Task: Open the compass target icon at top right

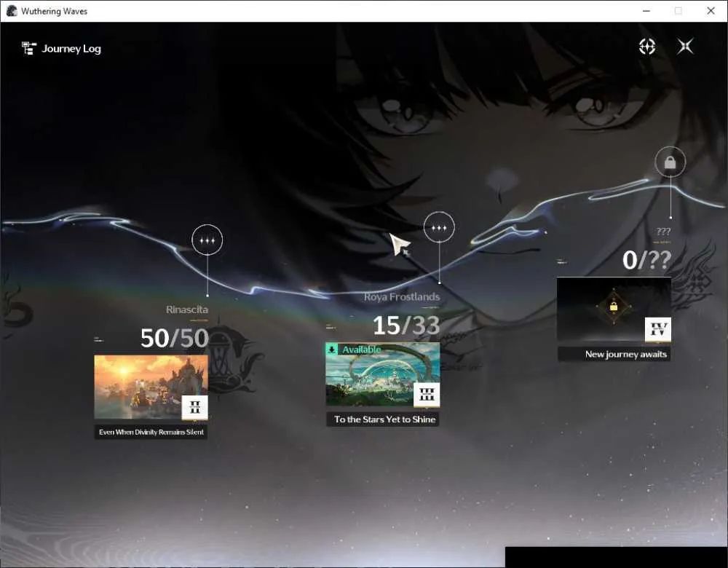Action: 646,47
